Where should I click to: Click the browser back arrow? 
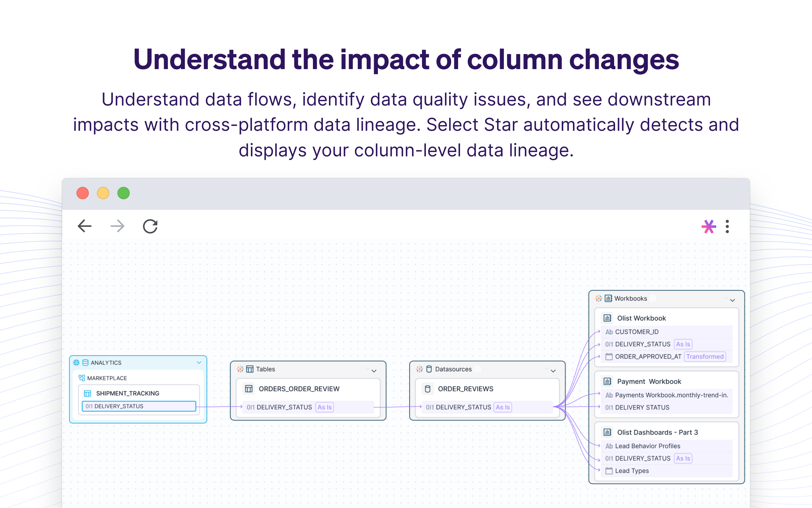click(85, 226)
